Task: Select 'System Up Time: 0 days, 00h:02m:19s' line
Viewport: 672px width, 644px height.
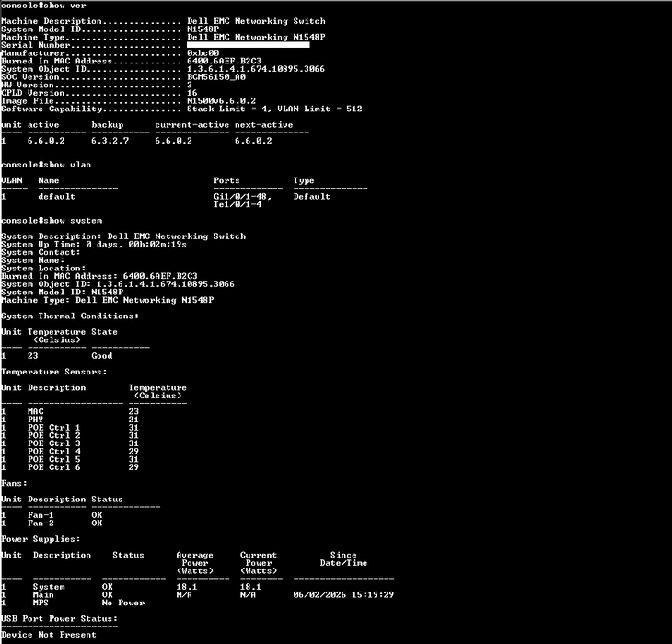Action: [x=94, y=245]
